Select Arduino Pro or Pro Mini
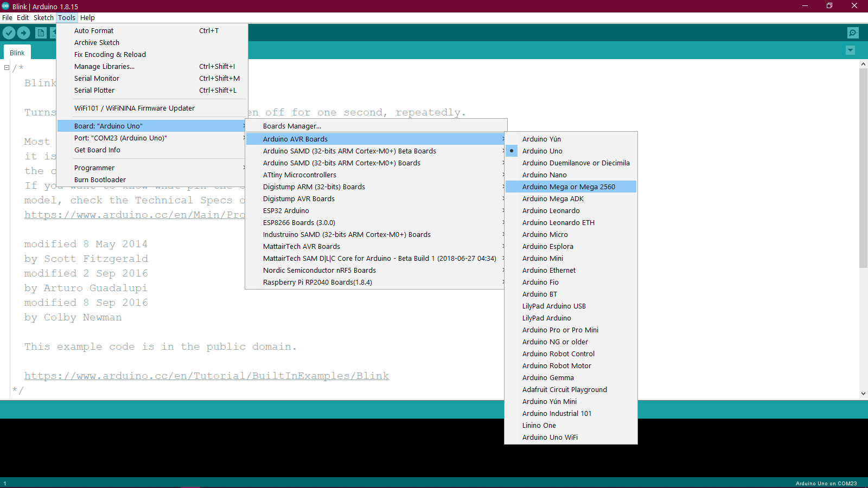 point(571,330)
